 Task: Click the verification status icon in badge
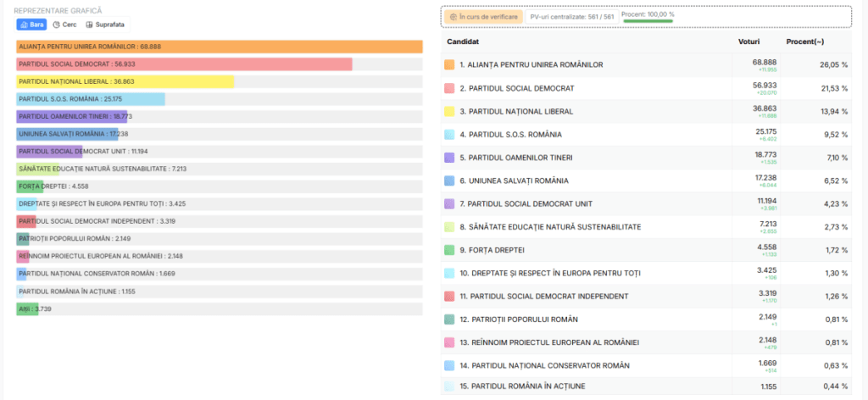(453, 17)
